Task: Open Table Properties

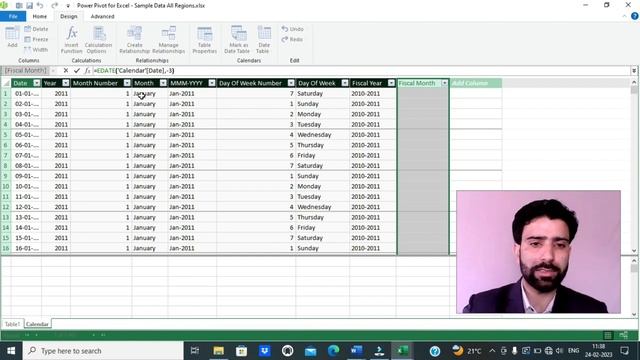Action: (x=204, y=40)
